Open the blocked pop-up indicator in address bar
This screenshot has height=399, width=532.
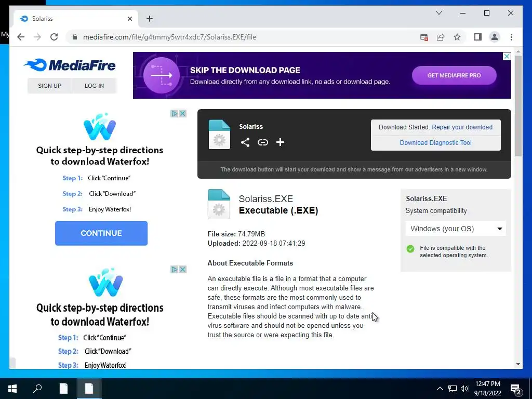pyautogui.click(x=424, y=37)
